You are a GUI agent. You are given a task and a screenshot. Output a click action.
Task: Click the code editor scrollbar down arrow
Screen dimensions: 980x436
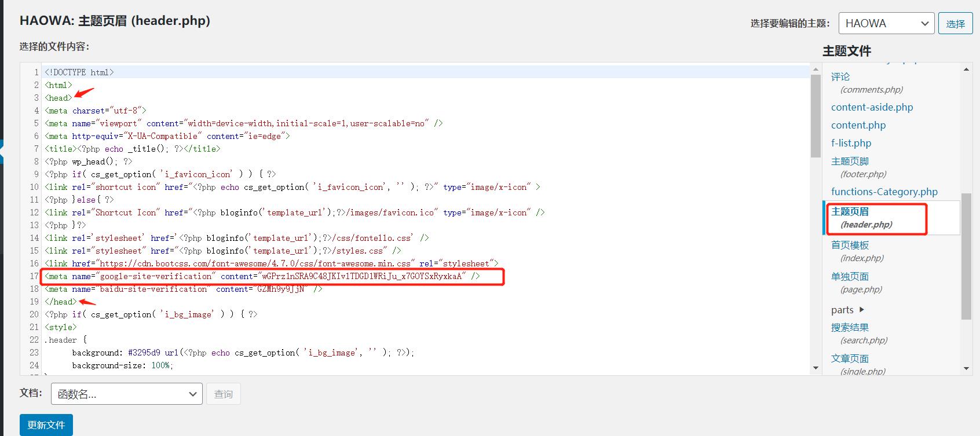coord(816,368)
